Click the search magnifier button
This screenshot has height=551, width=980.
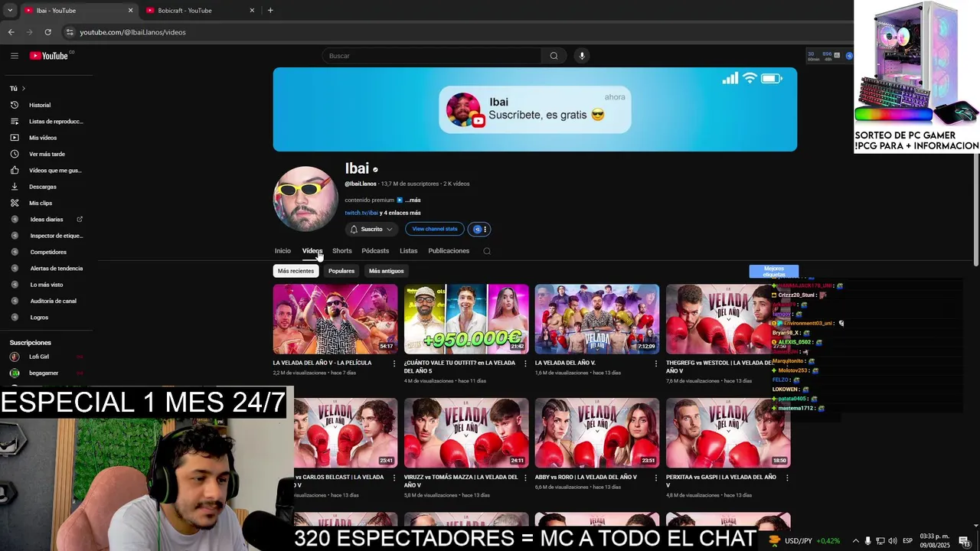point(554,56)
